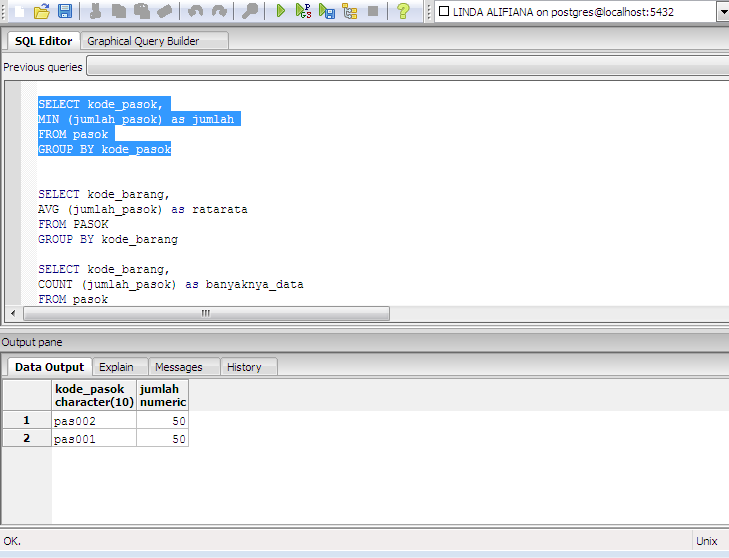Click the OK. status bar message
Image resolution: width=729 pixels, height=558 pixels.
click(12, 541)
